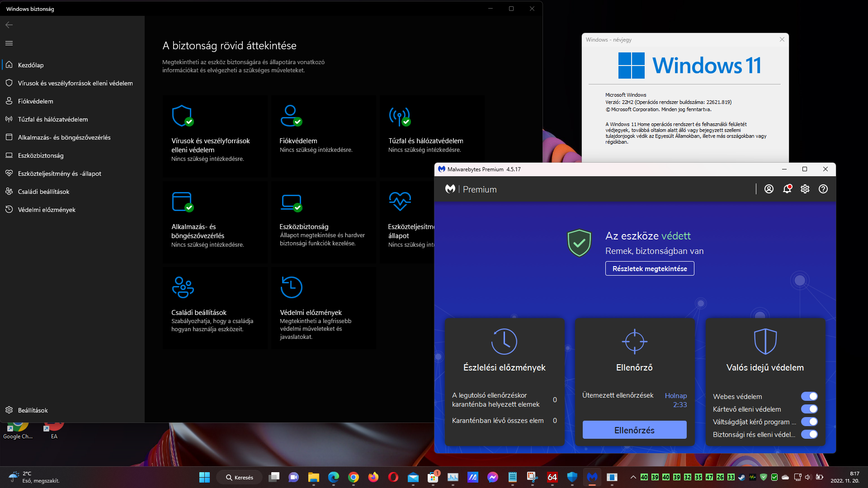Toggle Webes védelem switch

[x=809, y=396]
